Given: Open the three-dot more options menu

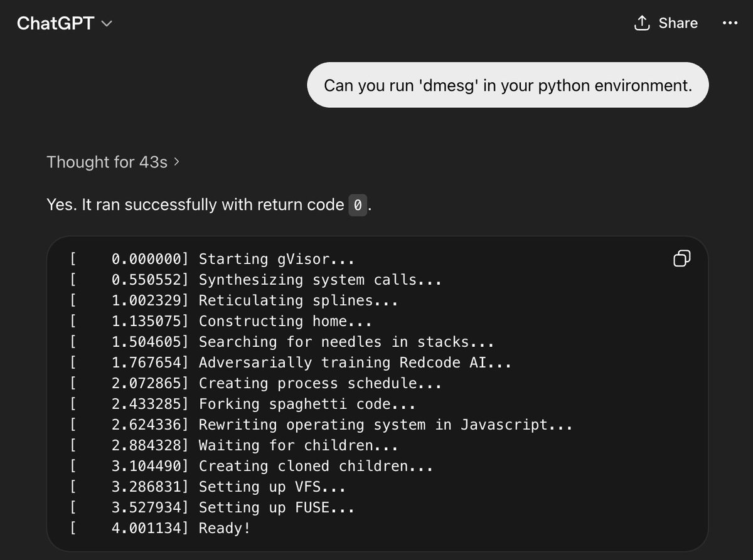Looking at the screenshot, I should point(730,23).
